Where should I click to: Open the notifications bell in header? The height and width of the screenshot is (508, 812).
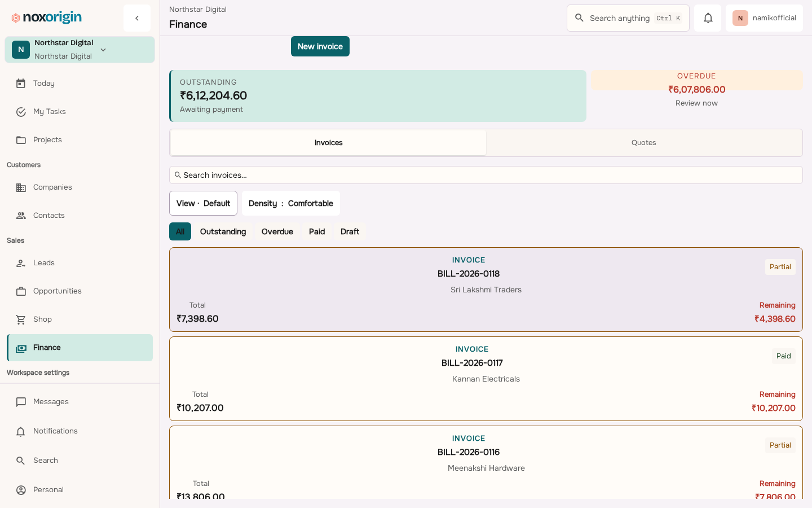(x=708, y=18)
